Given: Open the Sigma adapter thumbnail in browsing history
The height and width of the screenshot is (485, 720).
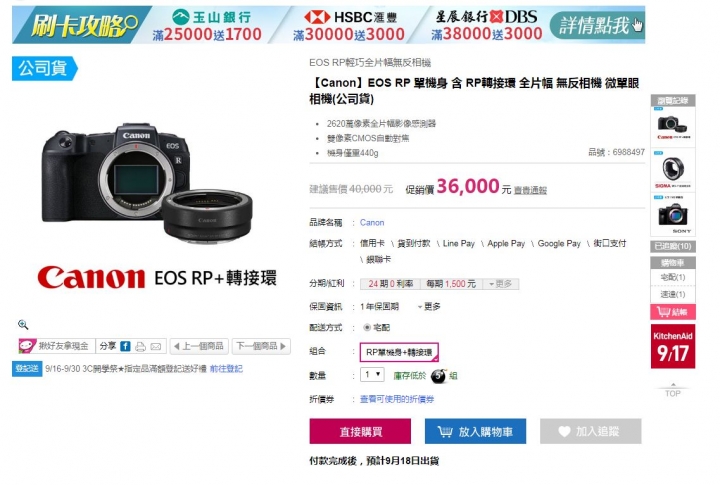Looking at the screenshot, I should pyautogui.click(x=673, y=170).
